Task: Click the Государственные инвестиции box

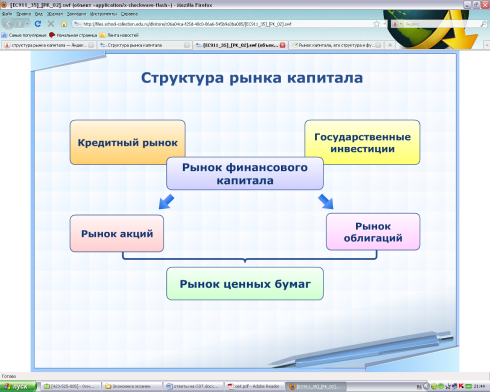Action: point(362,142)
